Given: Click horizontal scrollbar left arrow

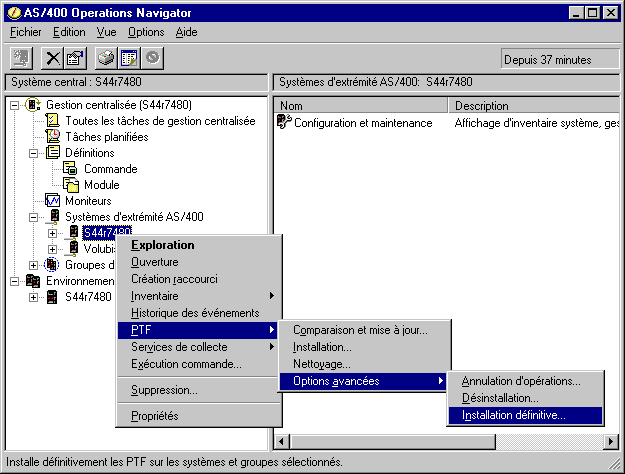Looking at the screenshot, I should coord(282,442).
